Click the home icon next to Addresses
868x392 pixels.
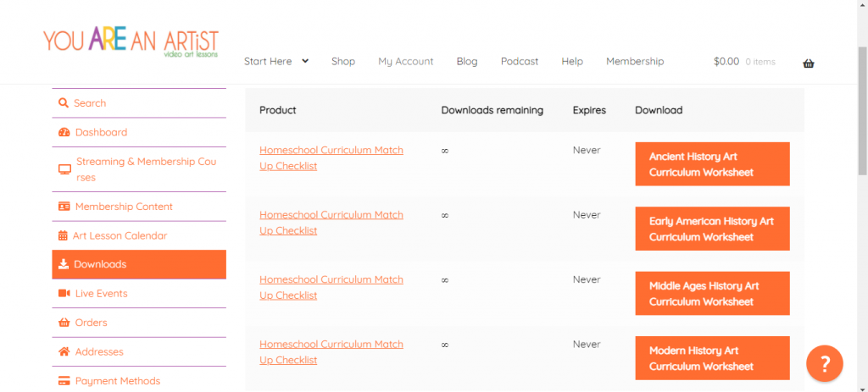tap(64, 351)
